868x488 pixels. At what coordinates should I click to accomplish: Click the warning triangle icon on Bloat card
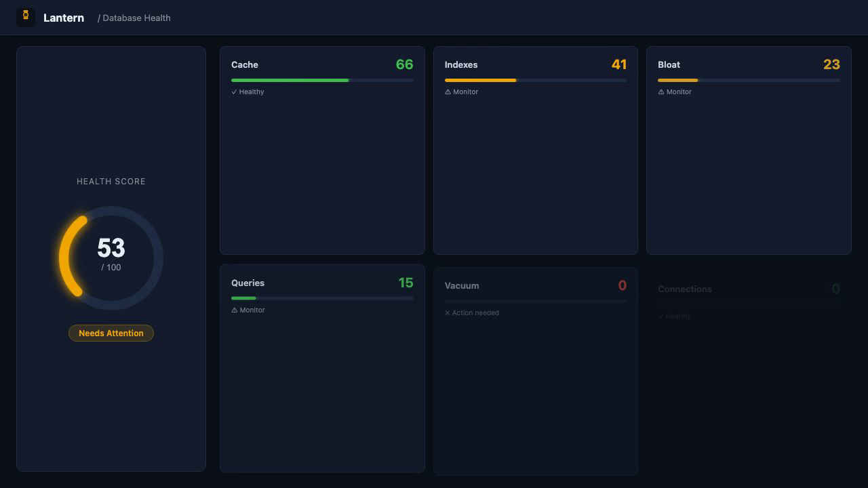tap(661, 91)
